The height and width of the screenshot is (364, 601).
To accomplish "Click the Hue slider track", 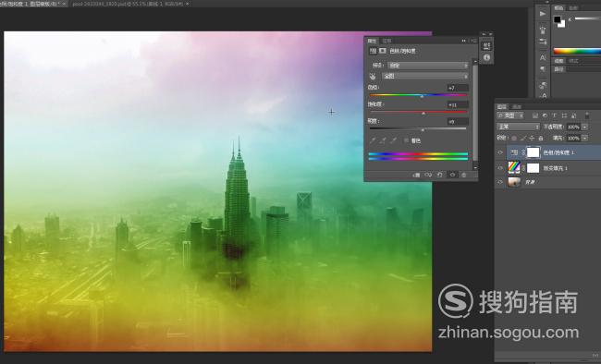I will [418, 95].
